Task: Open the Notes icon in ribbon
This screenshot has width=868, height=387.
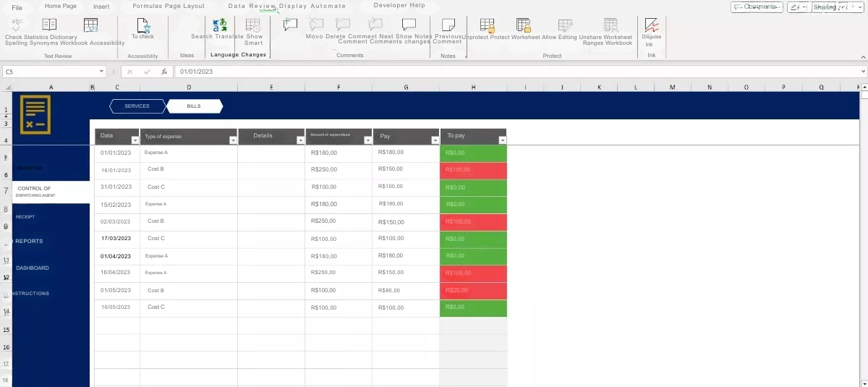Action: click(448, 25)
